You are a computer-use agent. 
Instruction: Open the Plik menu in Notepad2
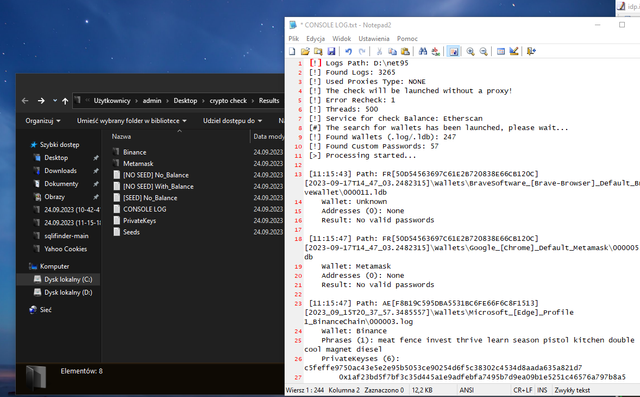point(293,39)
